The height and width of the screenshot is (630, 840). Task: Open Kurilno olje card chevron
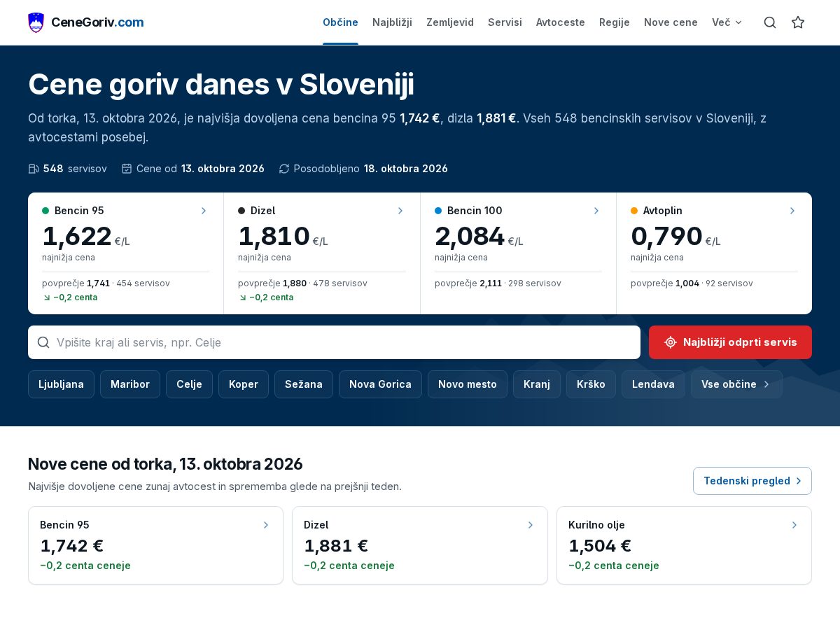(794, 525)
